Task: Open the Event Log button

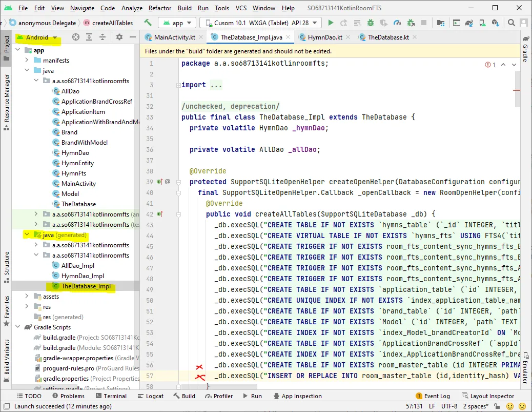Action: click(x=432, y=396)
